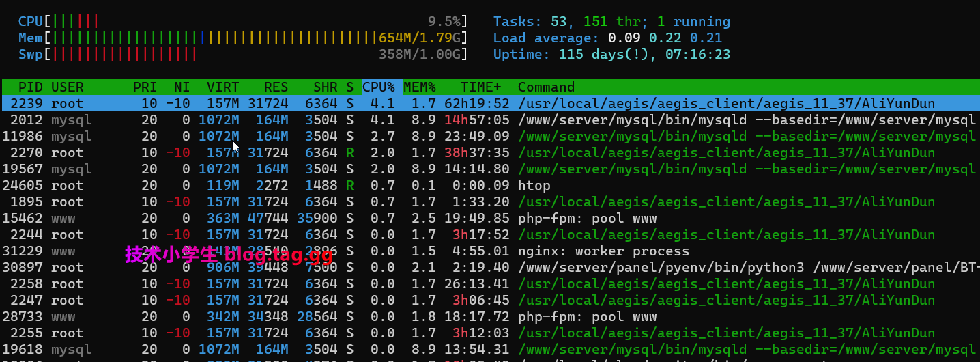The image size is (980, 362).
Task: Click the Command column header
Action: 546,87
